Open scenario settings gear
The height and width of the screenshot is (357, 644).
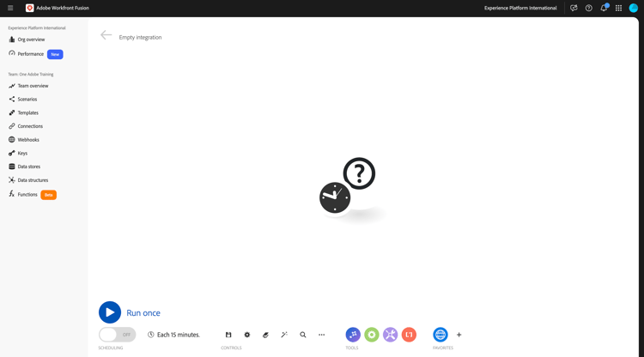(x=246, y=335)
